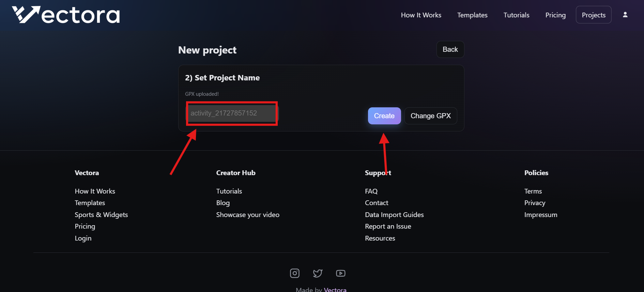
Task: Click the Report an Issue link
Action: coord(388,226)
